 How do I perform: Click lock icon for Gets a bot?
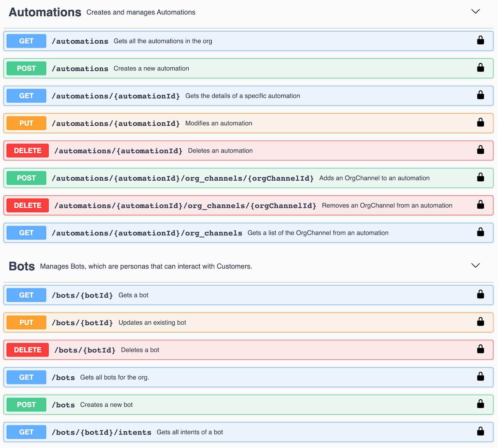[x=480, y=294]
